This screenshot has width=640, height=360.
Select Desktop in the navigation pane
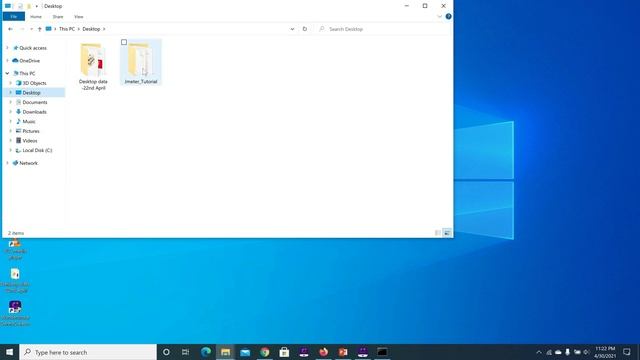point(31,93)
